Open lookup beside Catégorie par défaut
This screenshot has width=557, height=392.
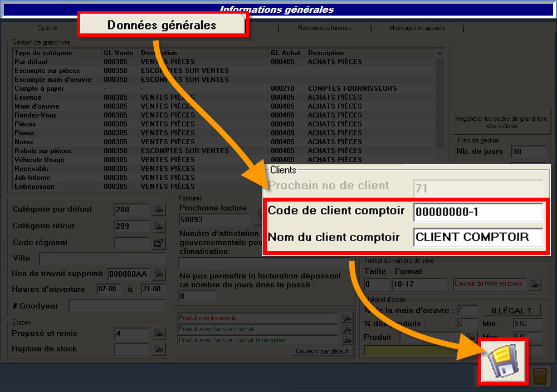158,209
